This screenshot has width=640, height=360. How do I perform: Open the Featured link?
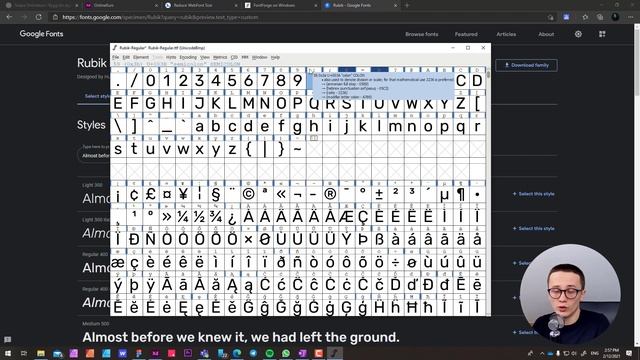(466, 34)
